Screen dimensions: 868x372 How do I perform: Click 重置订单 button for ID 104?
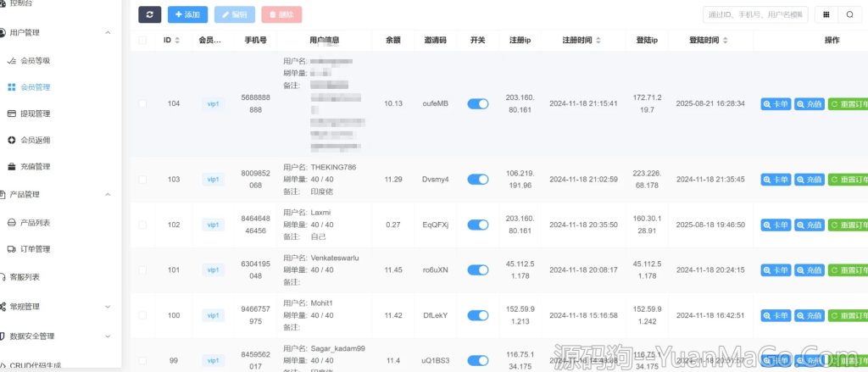point(848,104)
